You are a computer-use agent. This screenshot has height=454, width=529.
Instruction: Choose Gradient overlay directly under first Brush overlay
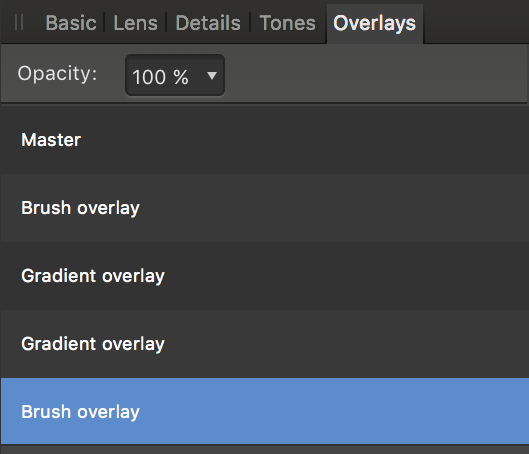pyautogui.click(x=264, y=276)
